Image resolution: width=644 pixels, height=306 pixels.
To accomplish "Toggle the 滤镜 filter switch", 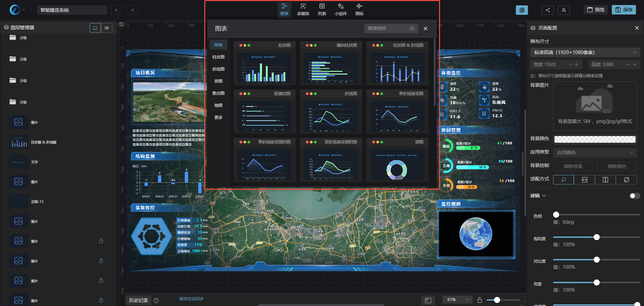I will [x=634, y=196].
